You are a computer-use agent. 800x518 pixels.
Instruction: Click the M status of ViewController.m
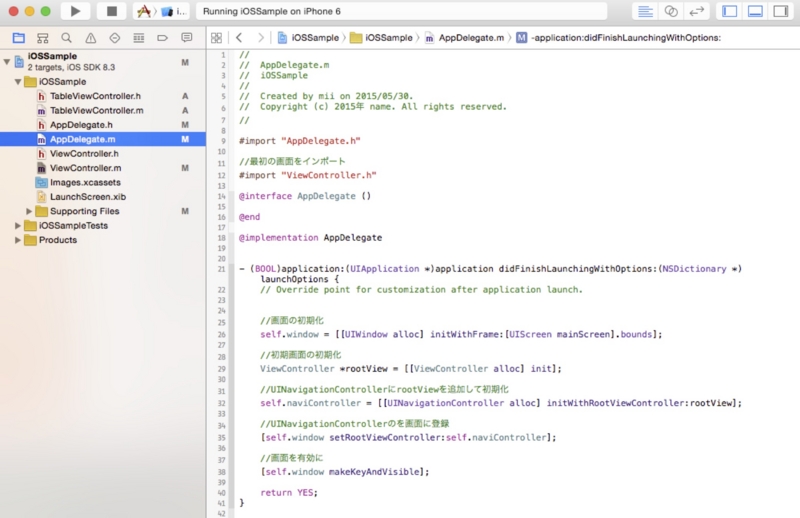coord(185,168)
